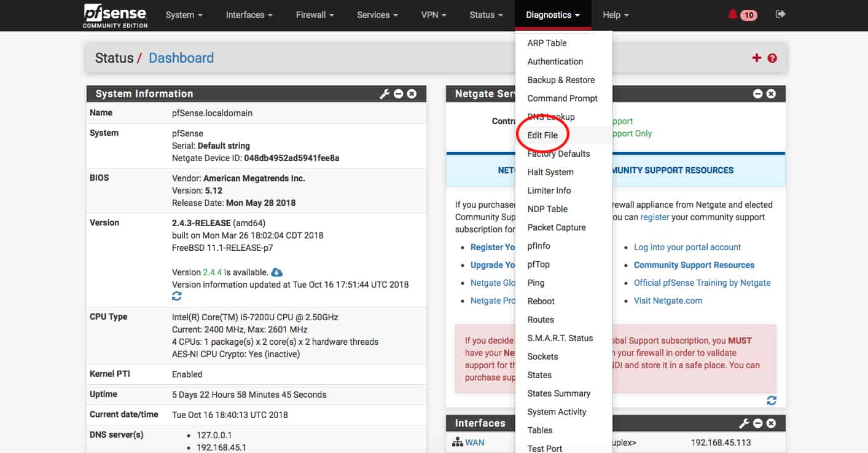Close the Interfaces widget
The width and height of the screenshot is (868, 453).
771,423
